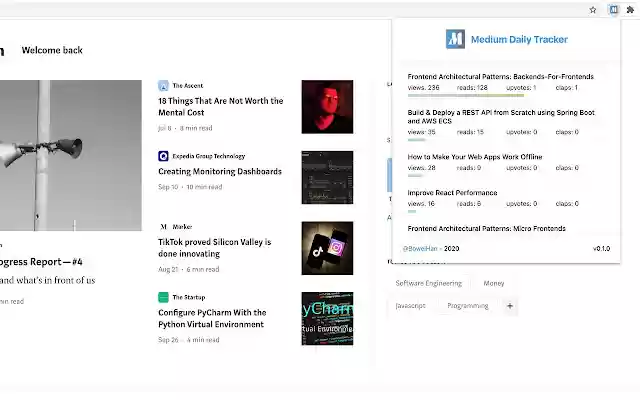The width and height of the screenshot is (640, 400).
Task: Click Frontend Architectural Patterns: Micro Frontends entry
Action: click(x=487, y=229)
